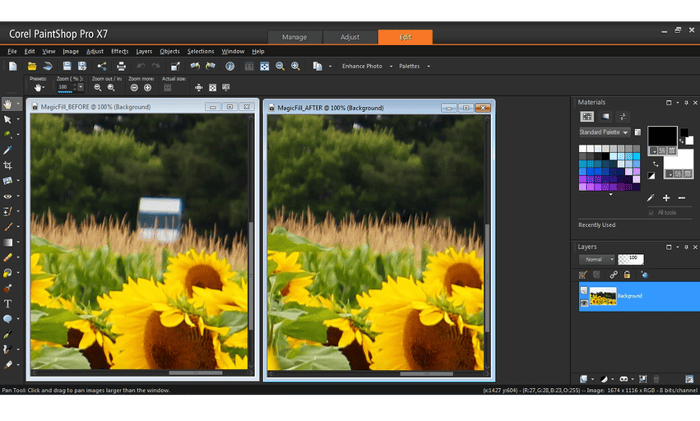Viewport: 700px width, 421px height.
Task: Click Remove from Palette minus icon
Action: click(682, 198)
